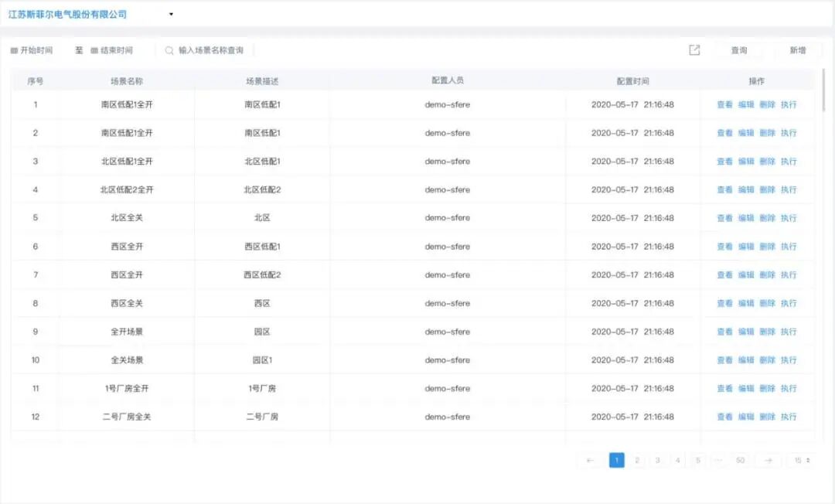Click 编辑 link for 北区全关
This screenshot has height=504, width=835.
745,218
